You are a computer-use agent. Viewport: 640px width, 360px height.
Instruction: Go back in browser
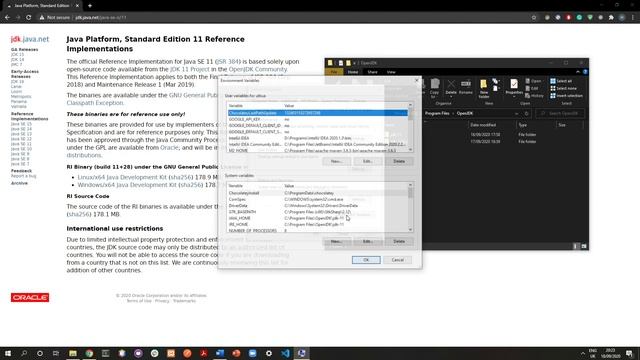7,18
